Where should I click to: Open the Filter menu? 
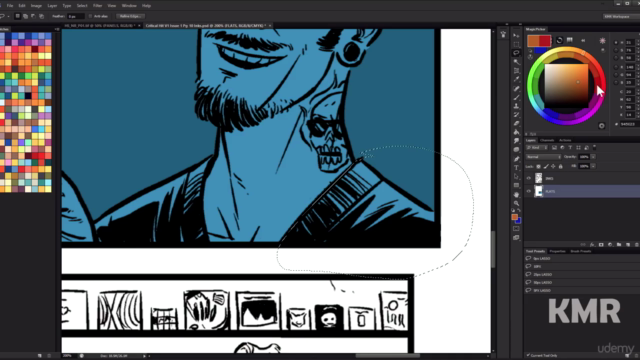click(97, 6)
